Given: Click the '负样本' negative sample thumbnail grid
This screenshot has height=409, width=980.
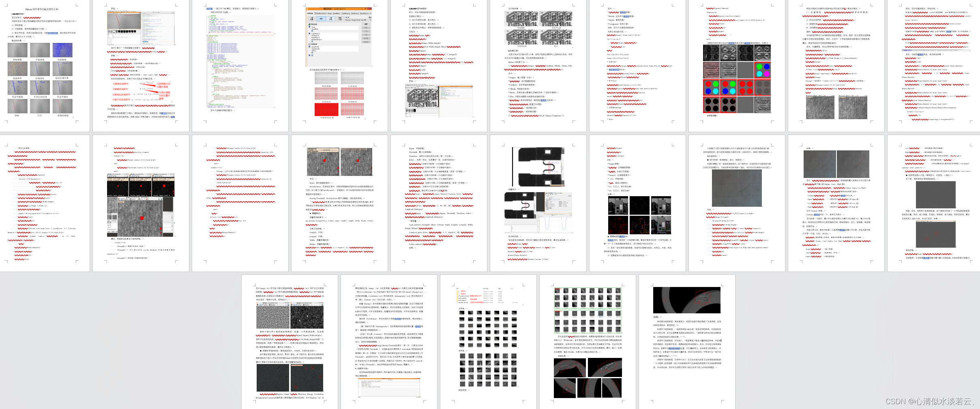Looking at the screenshot, I should pos(488,370).
